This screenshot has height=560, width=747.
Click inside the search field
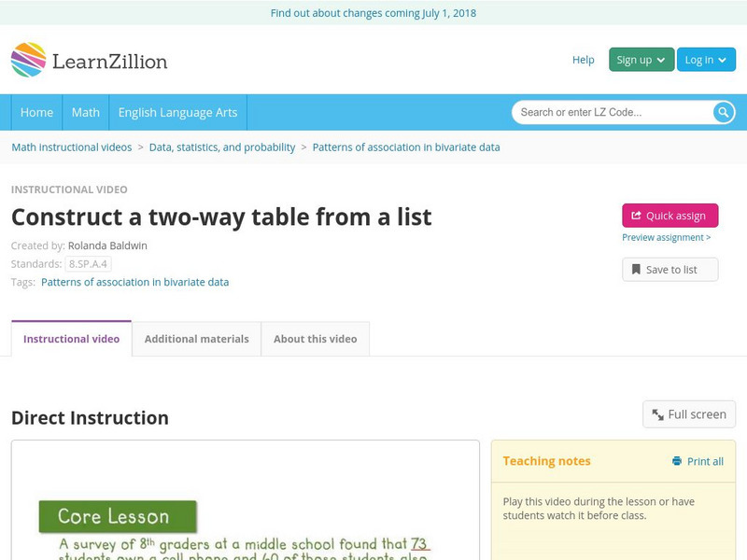(607, 112)
